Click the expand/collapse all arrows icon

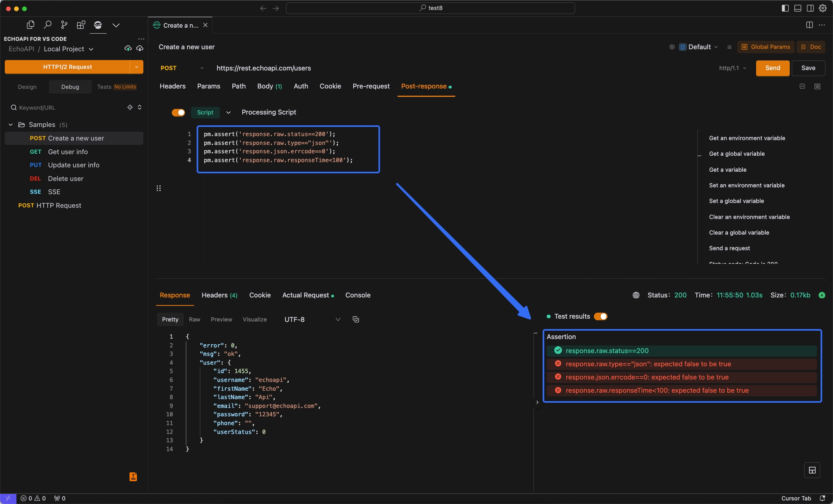point(140,107)
